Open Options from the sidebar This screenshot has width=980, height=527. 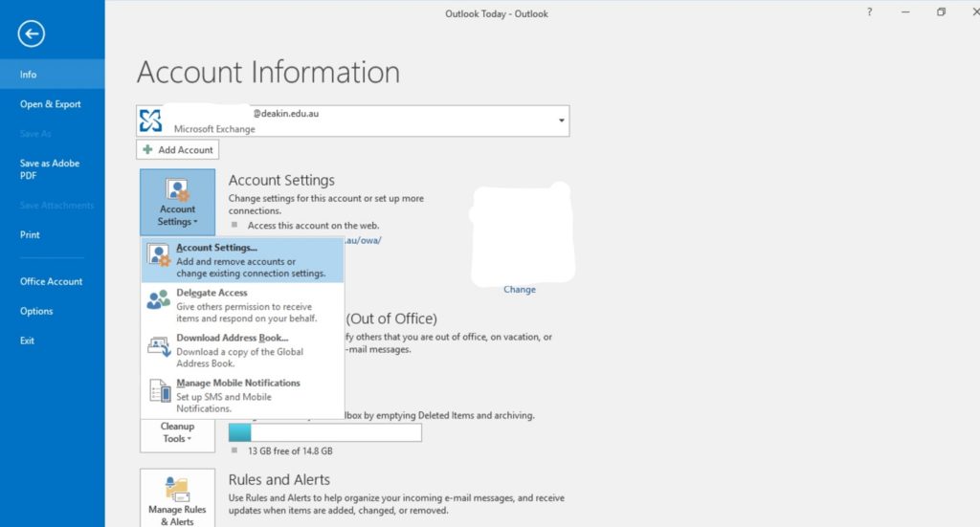click(x=36, y=311)
